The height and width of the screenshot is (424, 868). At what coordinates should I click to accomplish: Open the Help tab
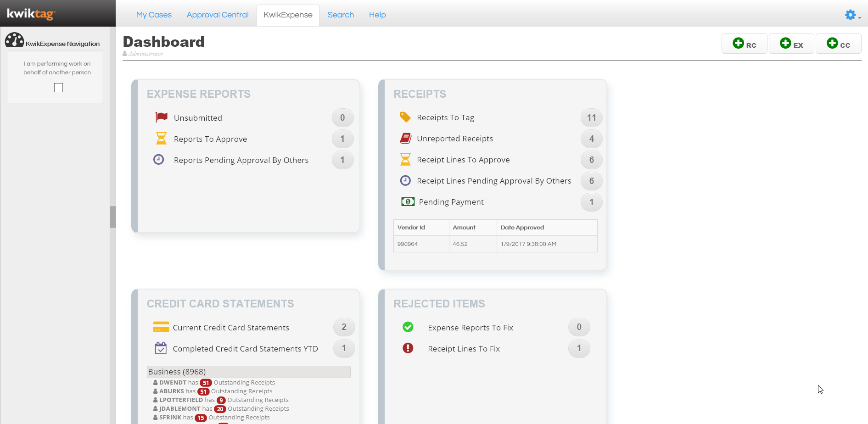(377, 15)
